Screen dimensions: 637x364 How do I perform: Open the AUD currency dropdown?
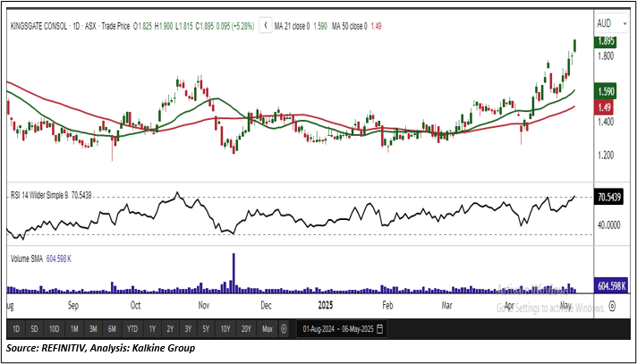click(612, 23)
